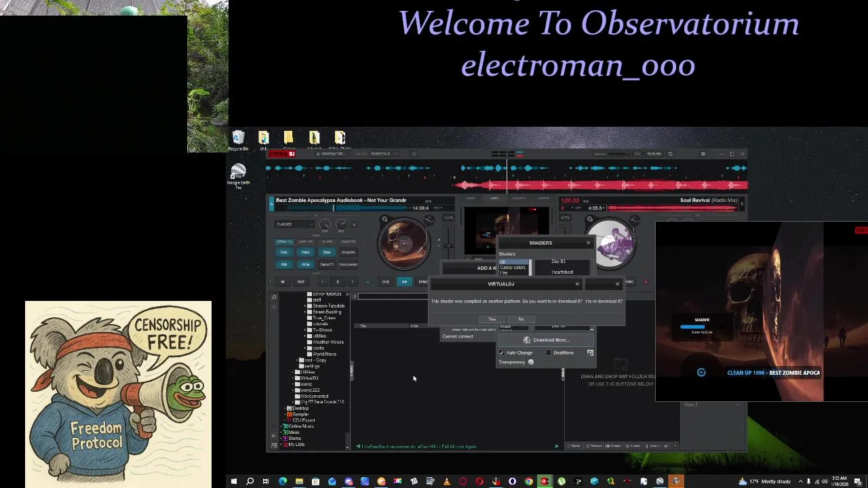Open VirtualDJ settings gear in title bar

(703, 154)
